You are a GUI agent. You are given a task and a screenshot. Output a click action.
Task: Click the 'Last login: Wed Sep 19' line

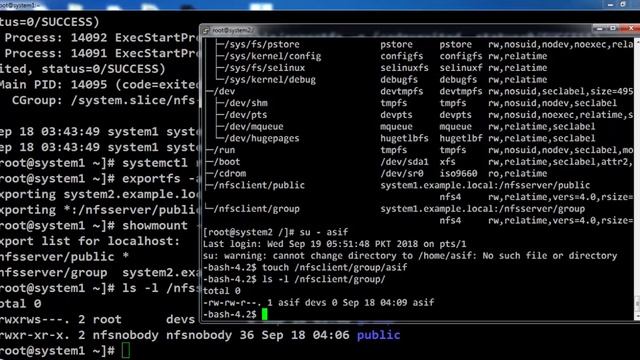coord(335,244)
